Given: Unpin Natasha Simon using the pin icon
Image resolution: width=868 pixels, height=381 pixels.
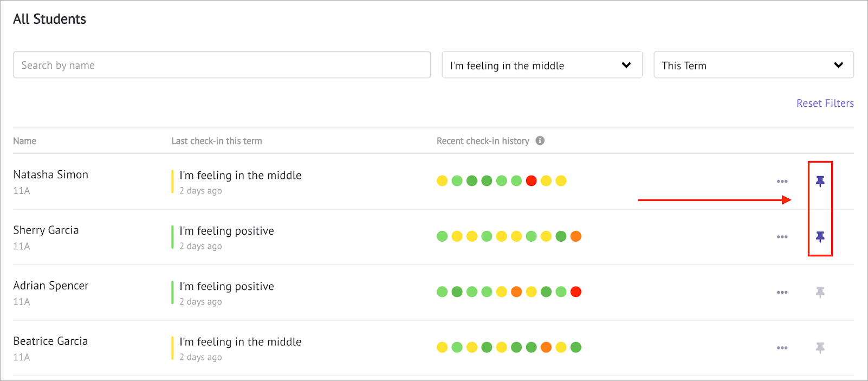Looking at the screenshot, I should pos(820,181).
